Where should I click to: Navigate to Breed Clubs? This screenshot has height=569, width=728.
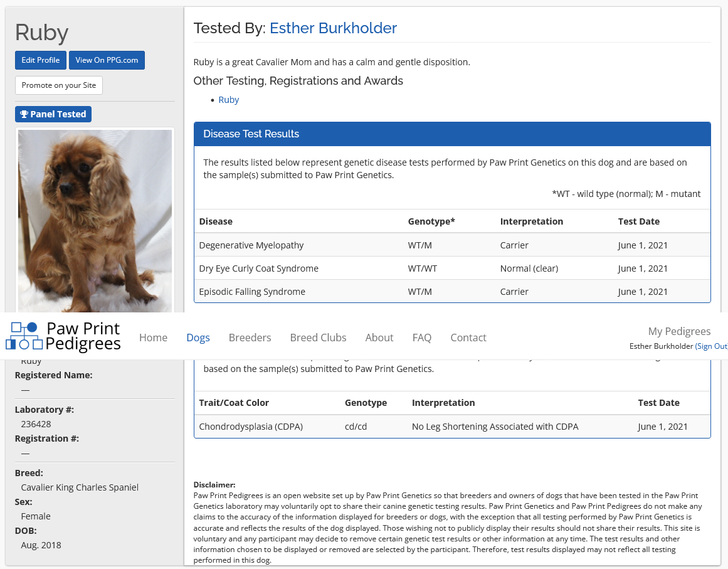click(318, 338)
